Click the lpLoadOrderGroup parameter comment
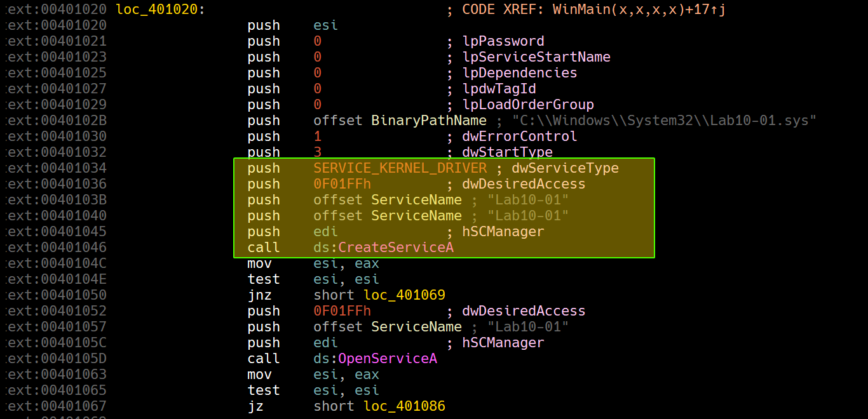 (x=528, y=105)
